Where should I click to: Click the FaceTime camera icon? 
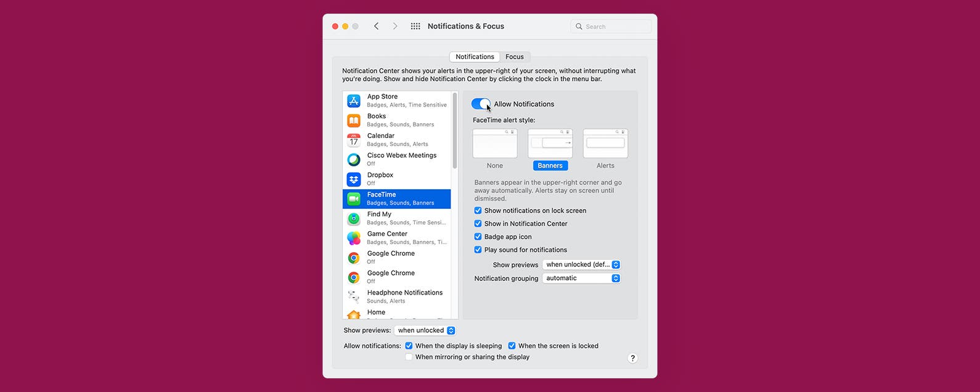(354, 198)
